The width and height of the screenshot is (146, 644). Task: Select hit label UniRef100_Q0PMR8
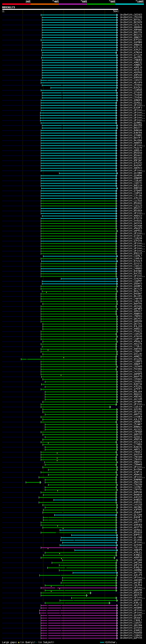(x=131, y=42)
